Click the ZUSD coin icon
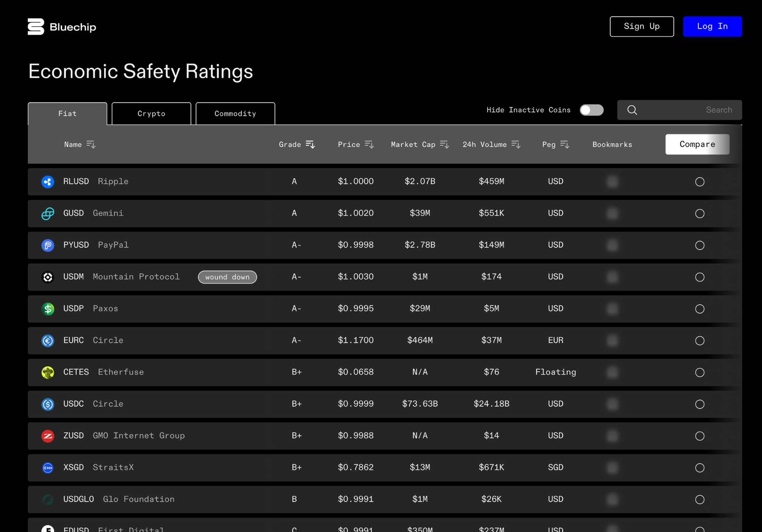This screenshot has height=532, width=762. pyautogui.click(x=48, y=436)
